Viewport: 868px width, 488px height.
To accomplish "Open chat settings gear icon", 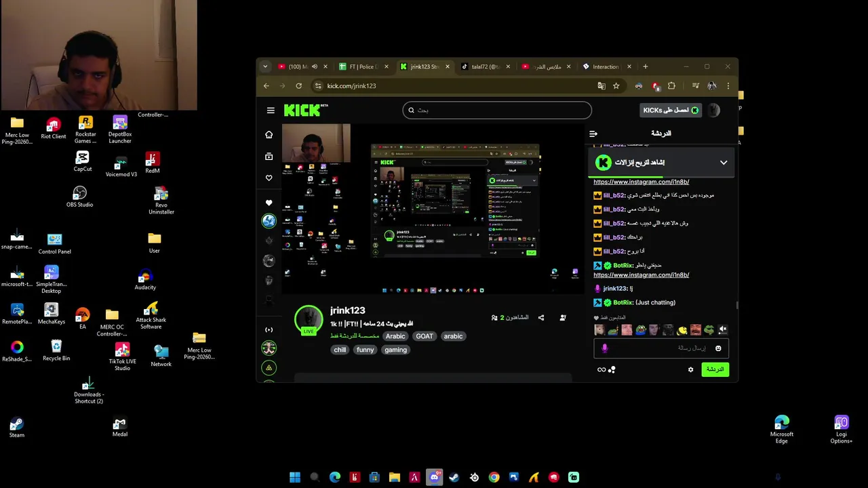I will (x=691, y=369).
